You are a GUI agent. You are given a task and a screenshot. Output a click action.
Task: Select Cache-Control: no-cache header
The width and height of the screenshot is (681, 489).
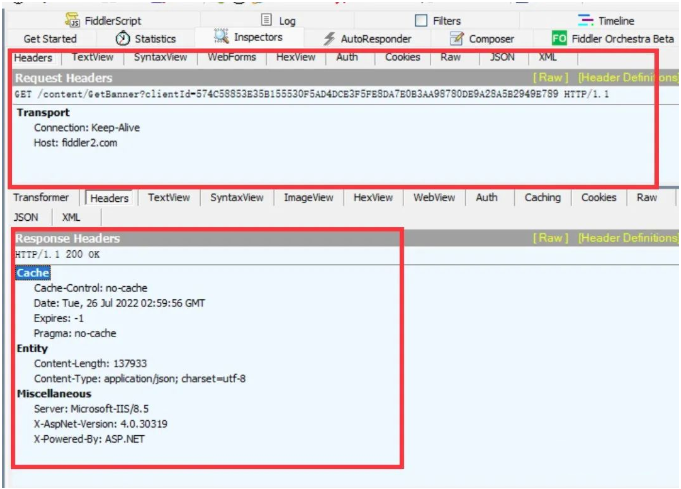point(90,288)
